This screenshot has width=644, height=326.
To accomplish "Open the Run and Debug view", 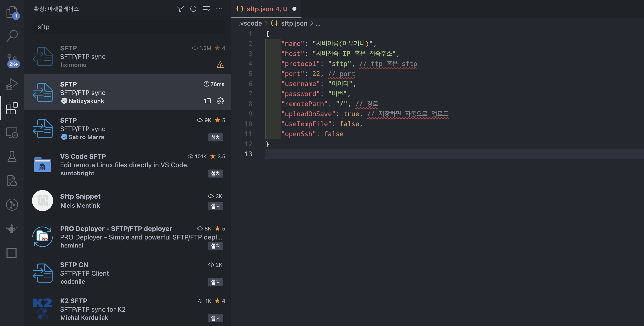I will [x=12, y=84].
